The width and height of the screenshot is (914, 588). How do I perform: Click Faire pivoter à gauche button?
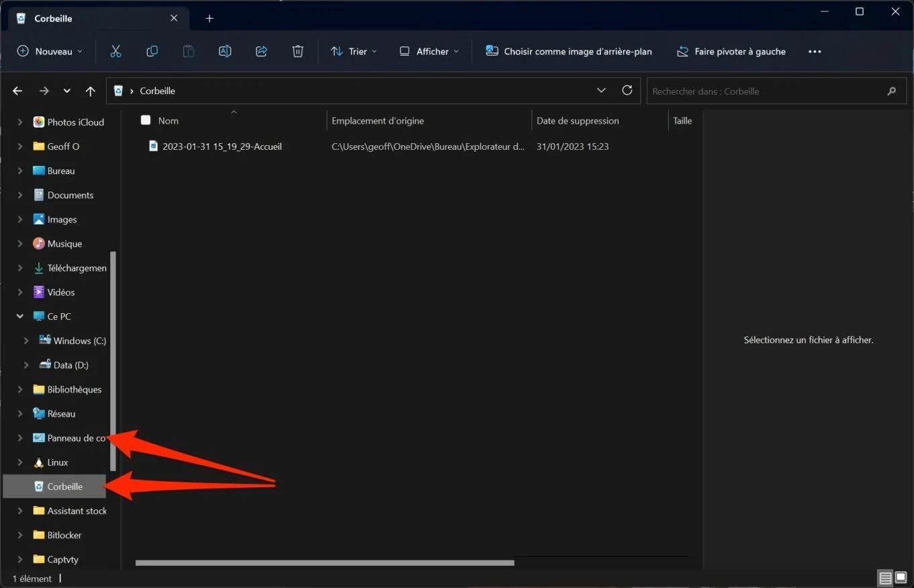[x=731, y=51]
